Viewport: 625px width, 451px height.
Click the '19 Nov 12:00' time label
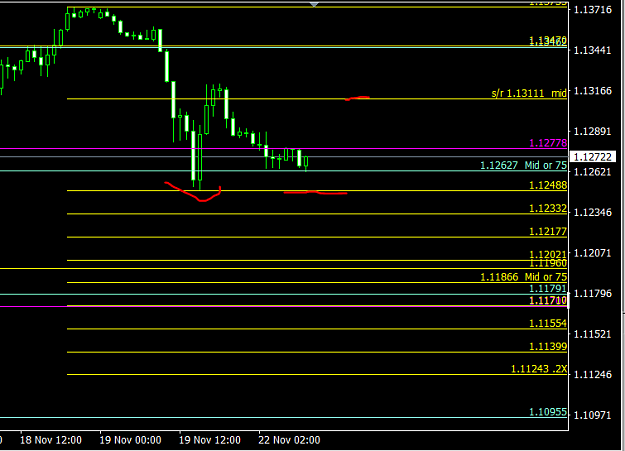[x=210, y=440]
